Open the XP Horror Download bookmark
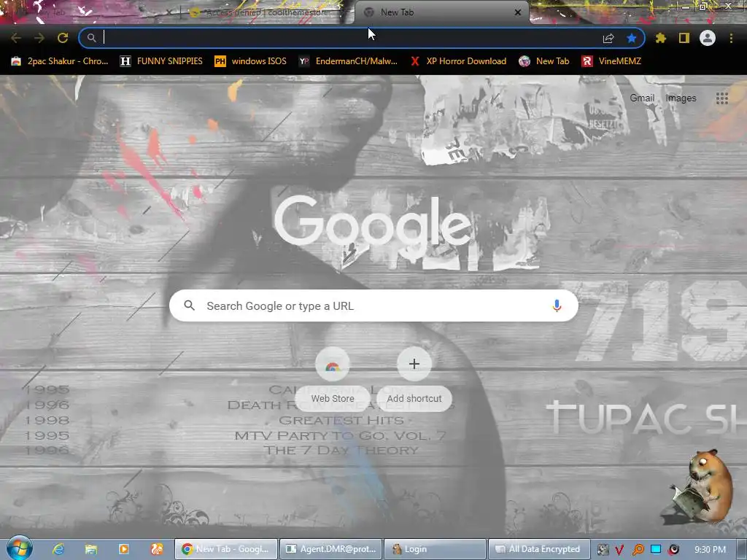 tap(458, 61)
